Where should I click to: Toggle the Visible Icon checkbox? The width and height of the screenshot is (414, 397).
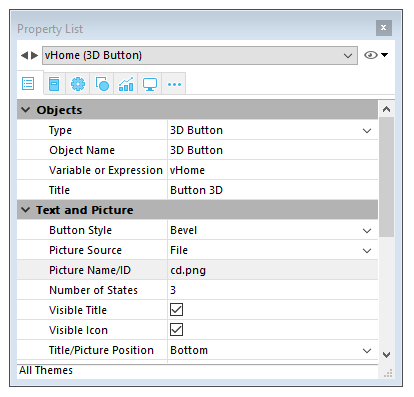tap(176, 330)
